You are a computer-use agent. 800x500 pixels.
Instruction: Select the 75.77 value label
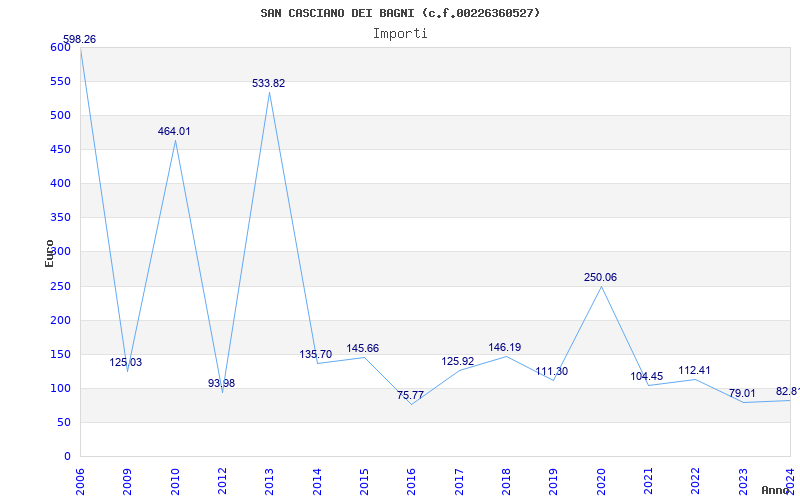pyautogui.click(x=410, y=395)
